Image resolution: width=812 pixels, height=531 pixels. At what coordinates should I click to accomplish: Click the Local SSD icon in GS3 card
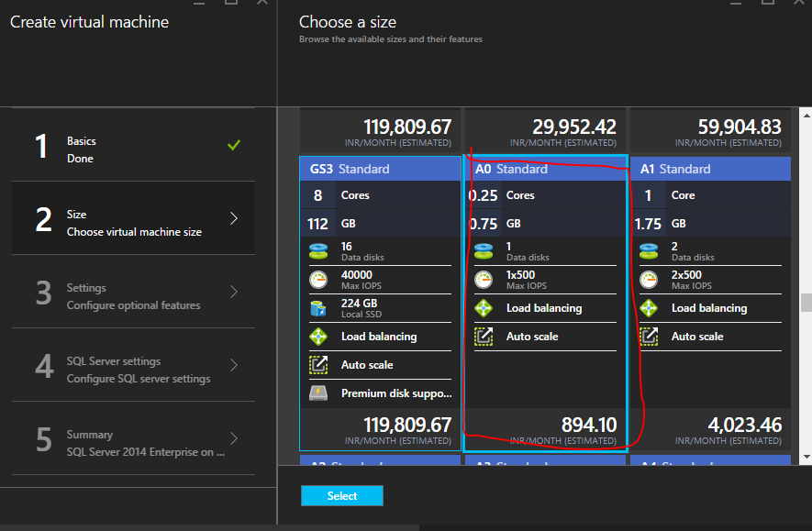(317, 308)
